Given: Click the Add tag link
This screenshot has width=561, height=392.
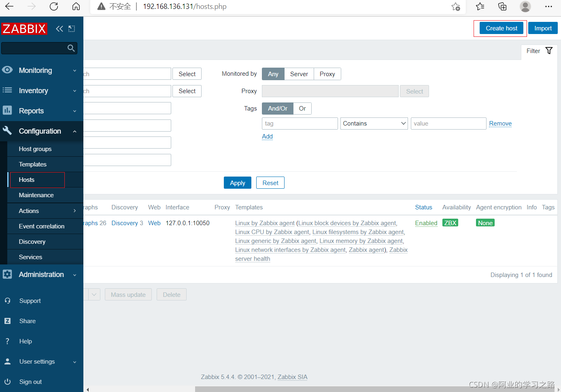Looking at the screenshot, I should coord(268,136).
